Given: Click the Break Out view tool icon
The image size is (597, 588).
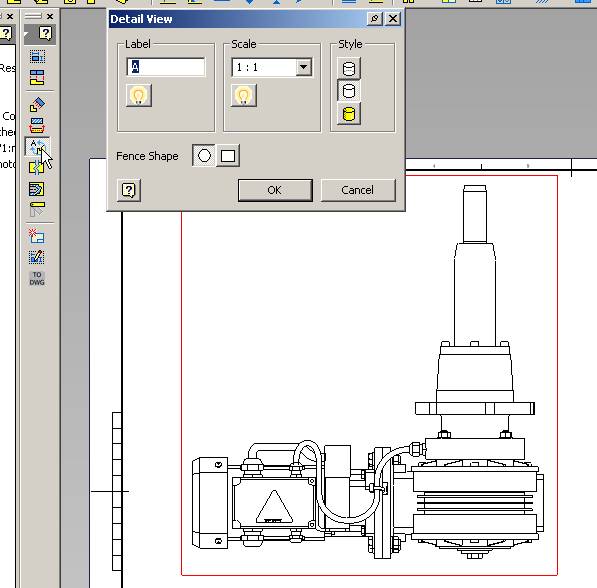Looking at the screenshot, I should 37,189.
